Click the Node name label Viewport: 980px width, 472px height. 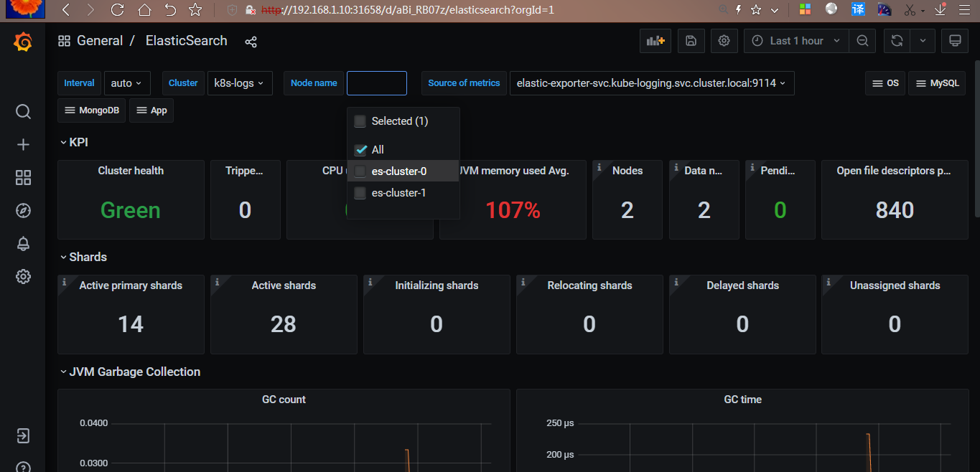tap(314, 83)
